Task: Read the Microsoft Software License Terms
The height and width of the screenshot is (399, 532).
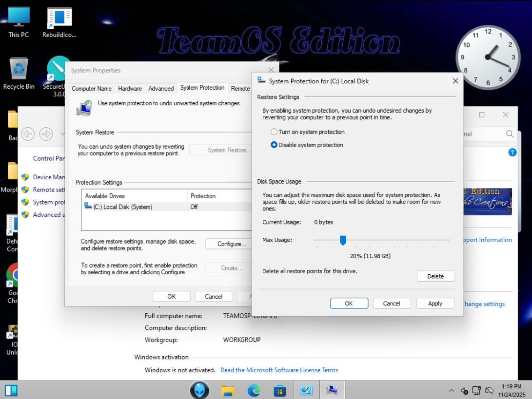Action: pos(279,370)
